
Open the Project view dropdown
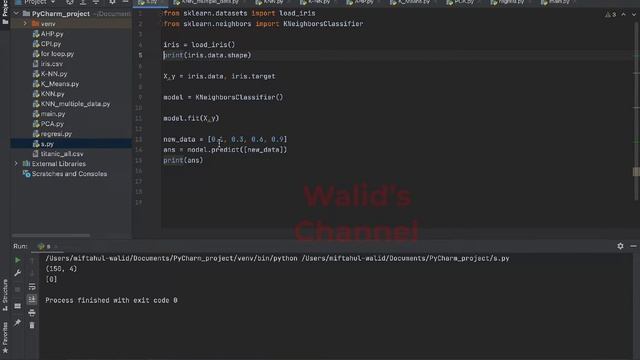point(35,2)
